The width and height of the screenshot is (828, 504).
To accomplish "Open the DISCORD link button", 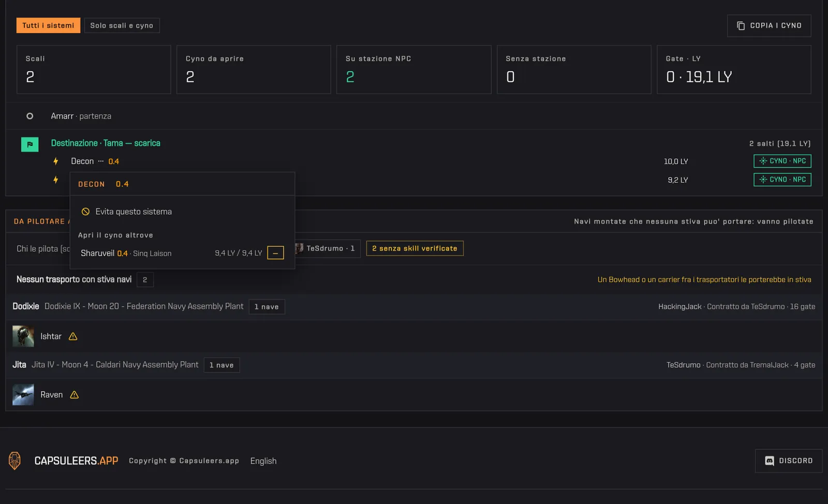I will [789, 461].
